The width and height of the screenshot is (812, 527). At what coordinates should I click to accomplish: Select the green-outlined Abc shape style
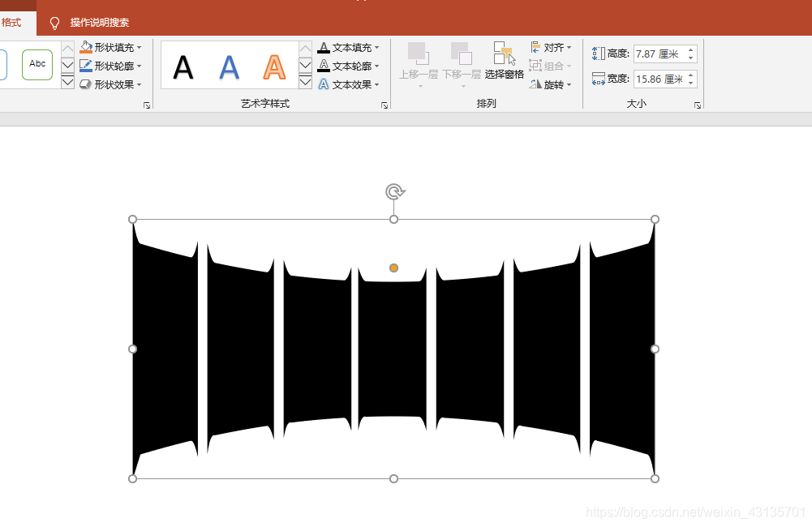click(x=37, y=65)
